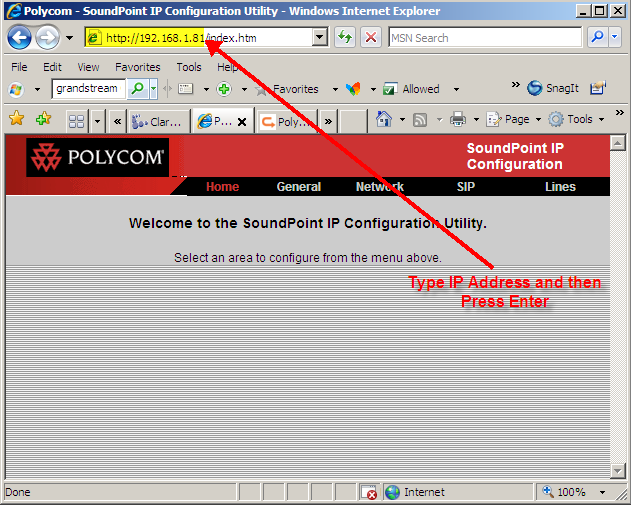Click the Windows Live logo icon
The image size is (631, 505).
pos(16,89)
